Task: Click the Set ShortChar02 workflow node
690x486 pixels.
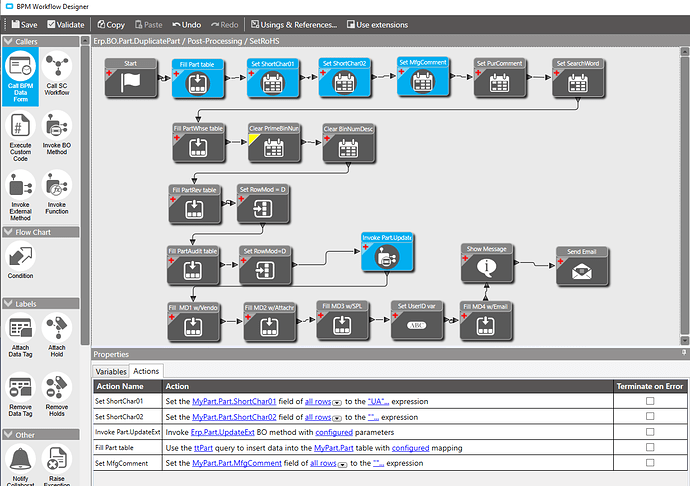Action: (x=345, y=78)
